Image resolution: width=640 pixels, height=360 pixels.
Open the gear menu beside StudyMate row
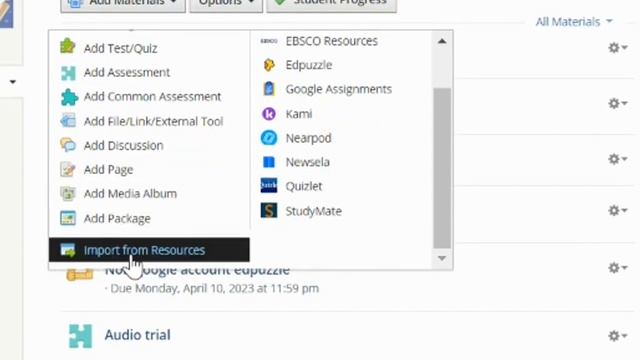click(x=618, y=211)
